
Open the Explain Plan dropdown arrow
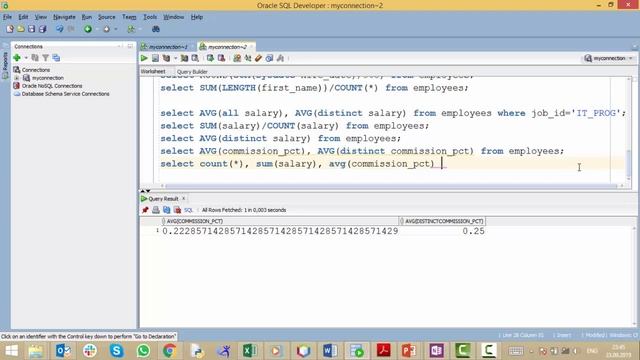click(x=176, y=58)
